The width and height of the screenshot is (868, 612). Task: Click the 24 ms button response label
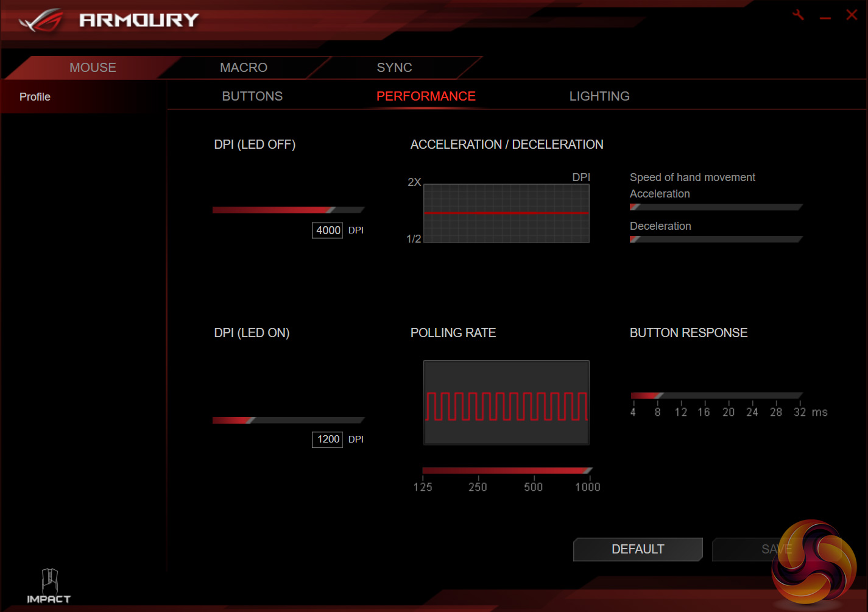[752, 412]
